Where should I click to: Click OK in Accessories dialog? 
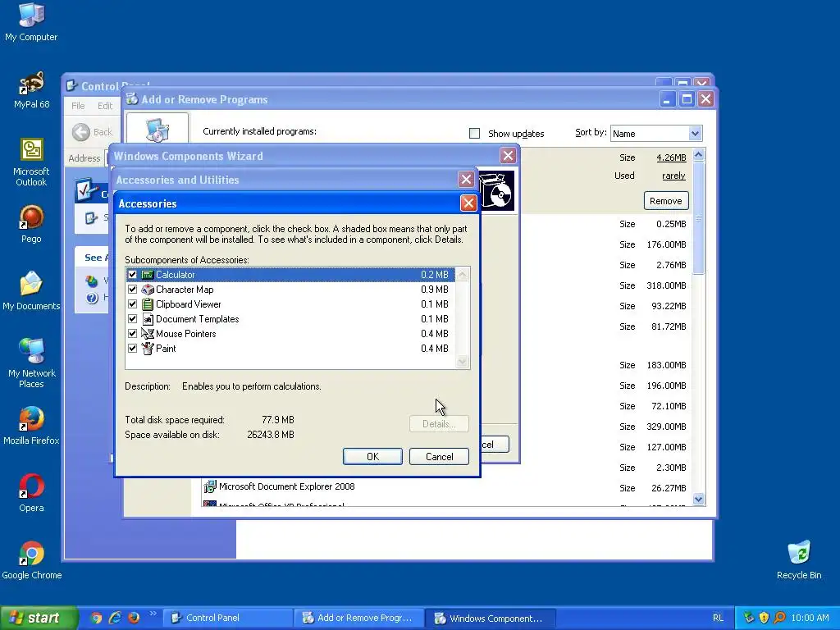pyautogui.click(x=373, y=457)
